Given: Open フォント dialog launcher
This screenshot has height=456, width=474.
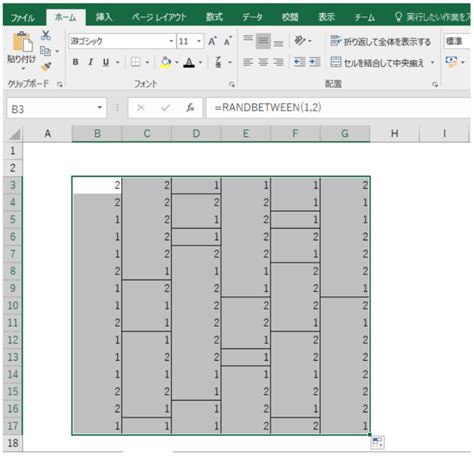Looking at the screenshot, I should [x=232, y=84].
